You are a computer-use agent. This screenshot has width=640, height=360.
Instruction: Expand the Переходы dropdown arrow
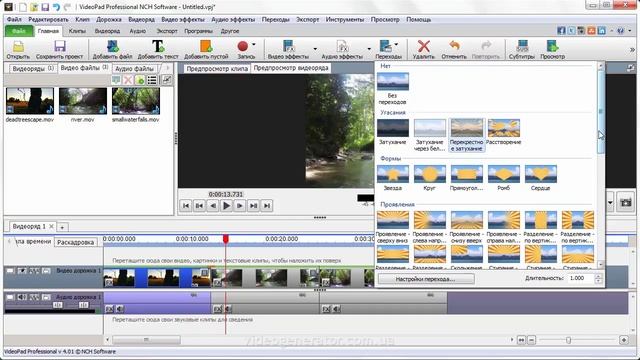(x=396, y=44)
